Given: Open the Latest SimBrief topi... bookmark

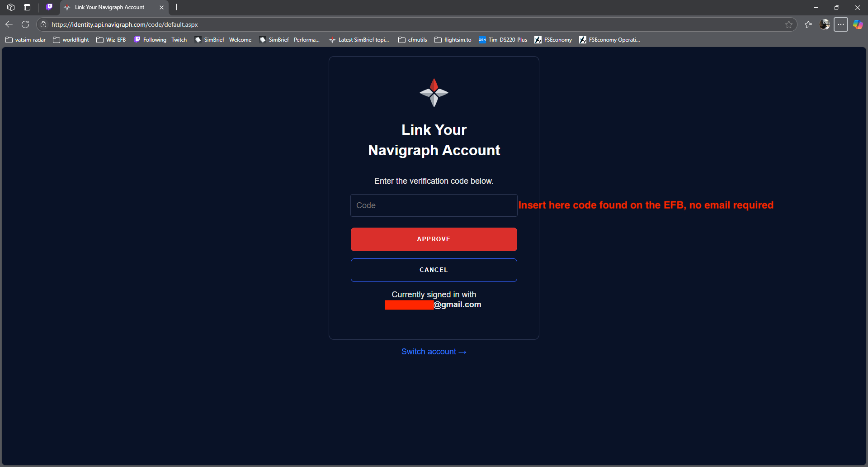Looking at the screenshot, I should pos(359,40).
